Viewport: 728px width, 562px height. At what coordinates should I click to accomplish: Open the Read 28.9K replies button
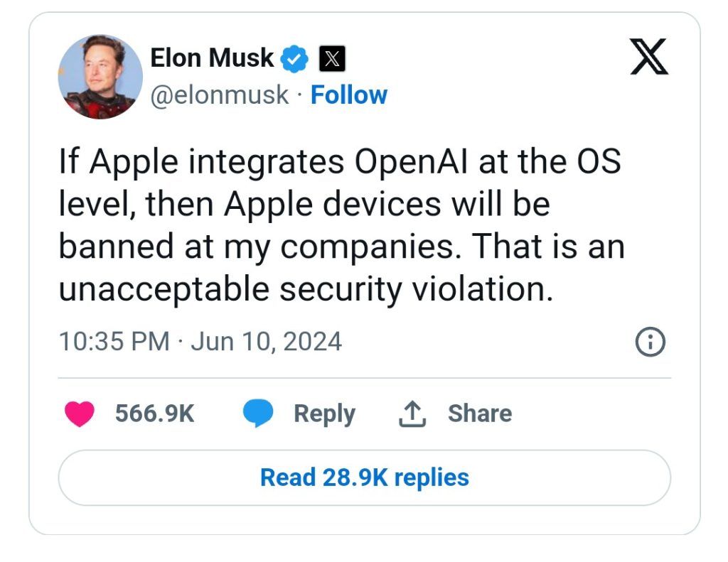[364, 477]
